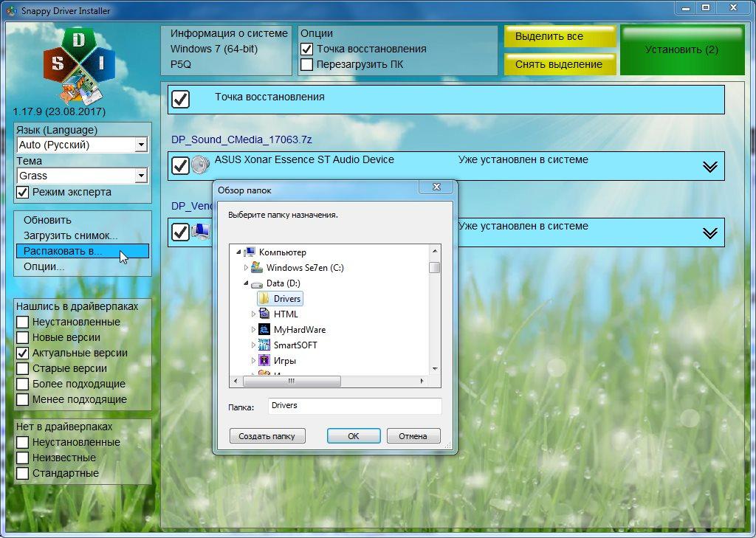The height and width of the screenshot is (538, 756).
Task: Click Обновить in the left menu
Action: click(47, 220)
